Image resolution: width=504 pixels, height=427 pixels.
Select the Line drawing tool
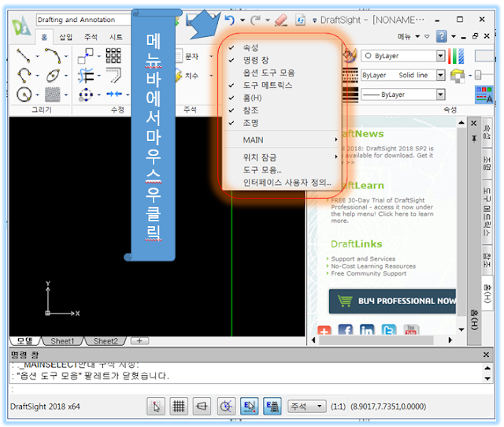23,55
